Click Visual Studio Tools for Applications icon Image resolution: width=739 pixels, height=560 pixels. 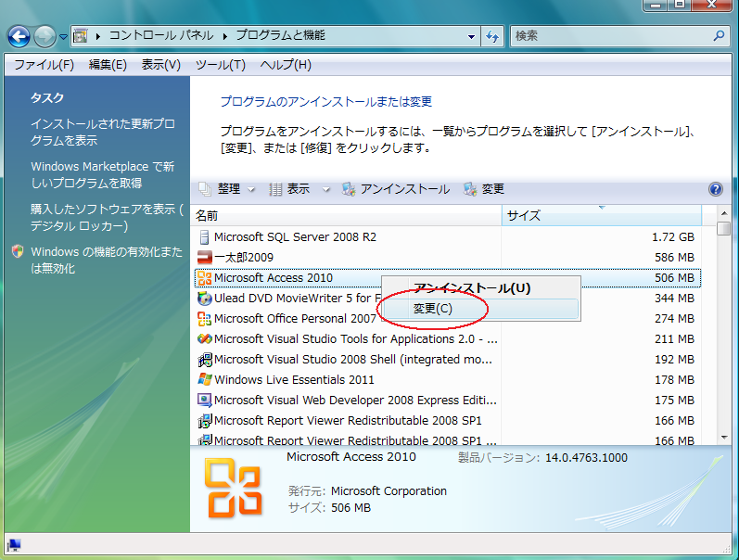click(x=205, y=339)
